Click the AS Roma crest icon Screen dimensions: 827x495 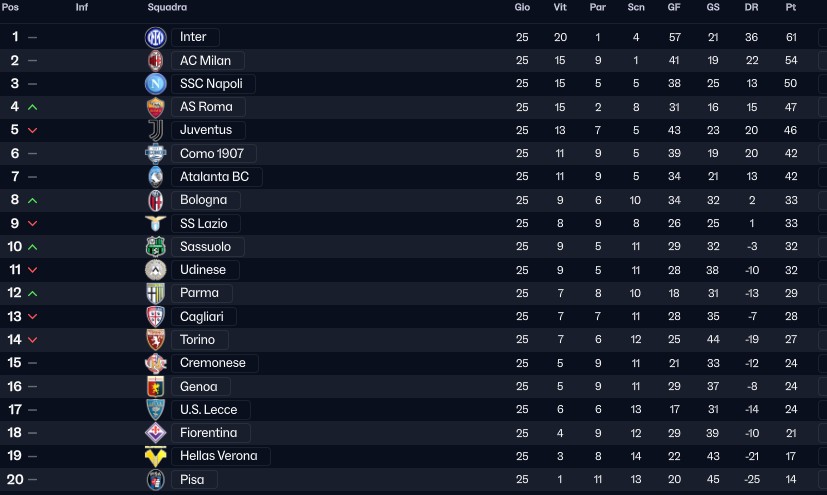155,107
